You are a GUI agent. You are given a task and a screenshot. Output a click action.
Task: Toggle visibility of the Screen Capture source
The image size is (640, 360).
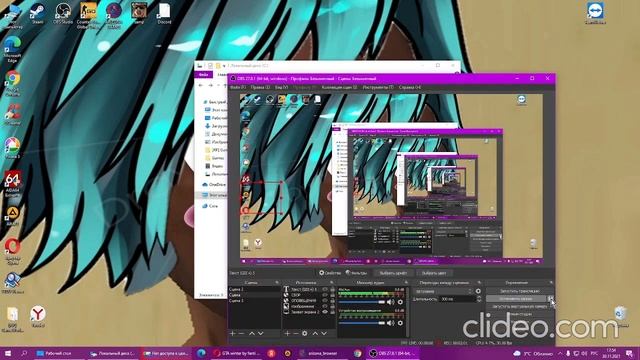pyautogui.click(x=325, y=312)
